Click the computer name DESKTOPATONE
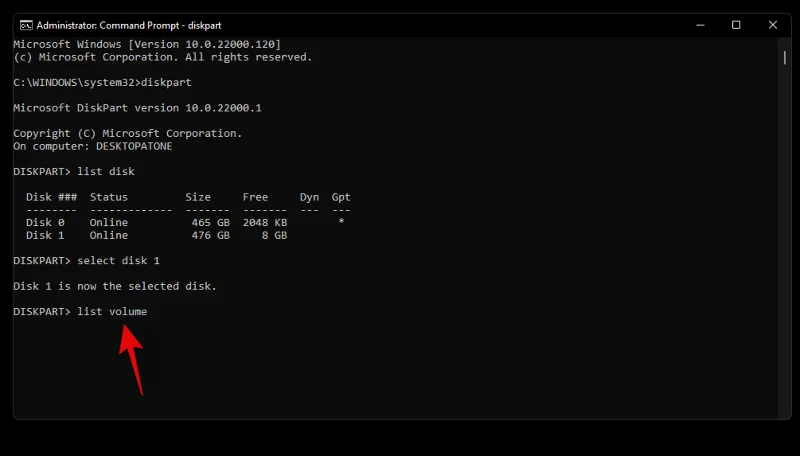This screenshot has height=456, width=800. [134, 146]
